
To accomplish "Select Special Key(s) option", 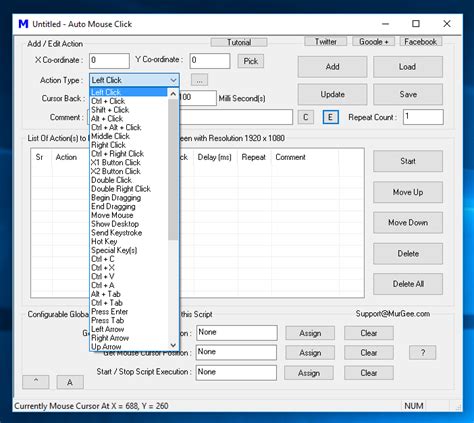I will [x=129, y=250].
